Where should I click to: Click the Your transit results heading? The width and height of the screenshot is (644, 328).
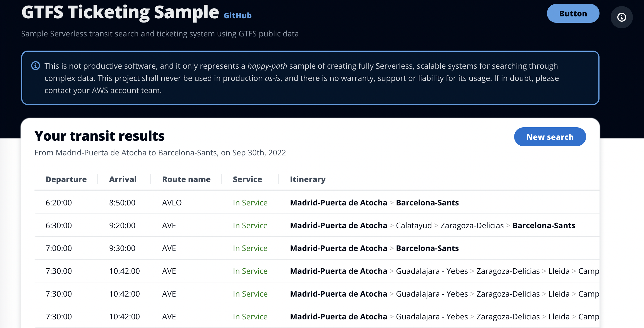pyautogui.click(x=100, y=136)
